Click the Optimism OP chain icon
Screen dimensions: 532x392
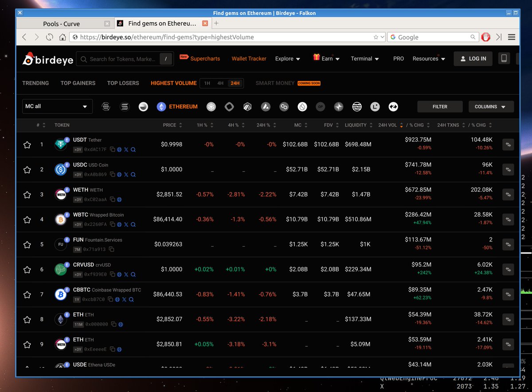[x=320, y=106]
